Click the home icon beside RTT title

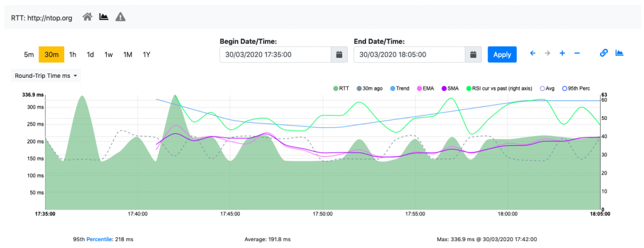pos(87,17)
